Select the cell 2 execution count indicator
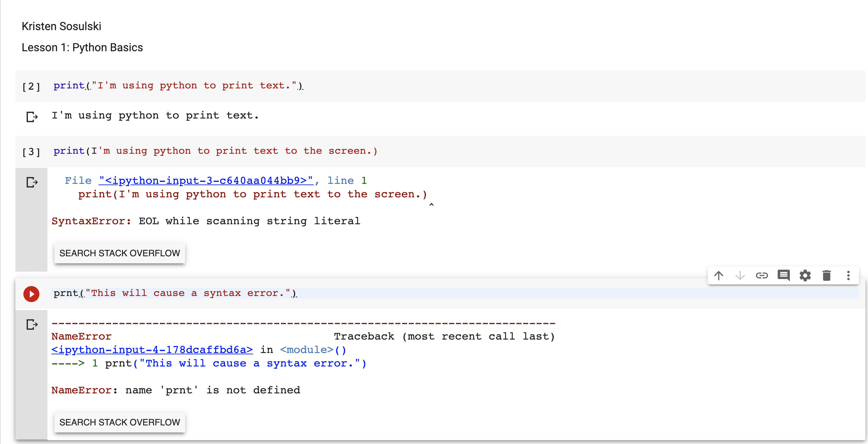Viewport: 868px width, 444px height. [31, 86]
